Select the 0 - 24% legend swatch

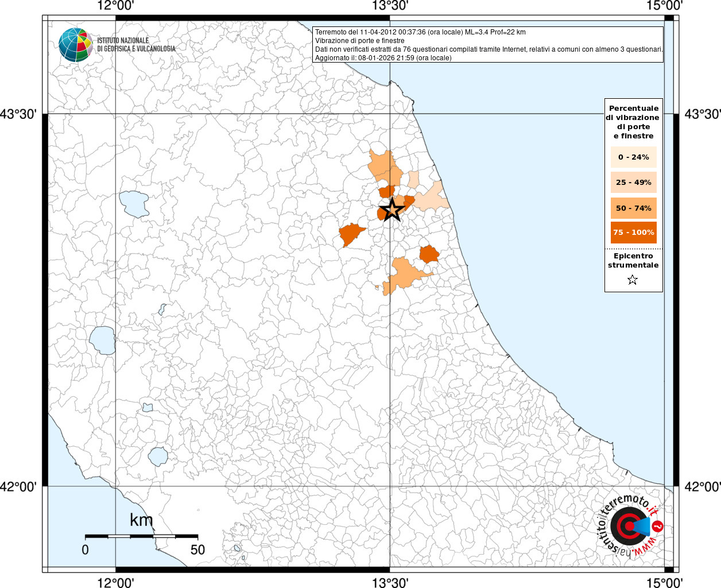click(x=633, y=157)
